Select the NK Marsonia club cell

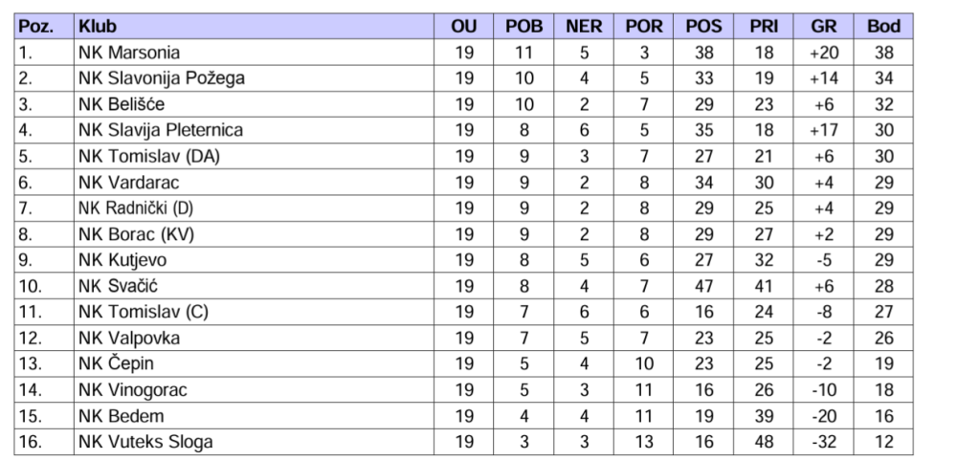pyautogui.click(x=129, y=53)
